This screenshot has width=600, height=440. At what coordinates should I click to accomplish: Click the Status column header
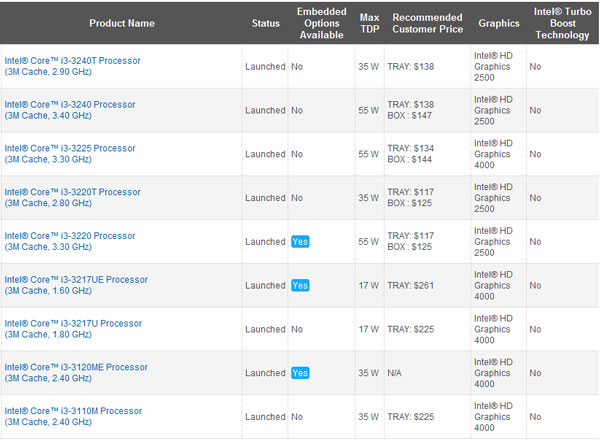(266, 22)
